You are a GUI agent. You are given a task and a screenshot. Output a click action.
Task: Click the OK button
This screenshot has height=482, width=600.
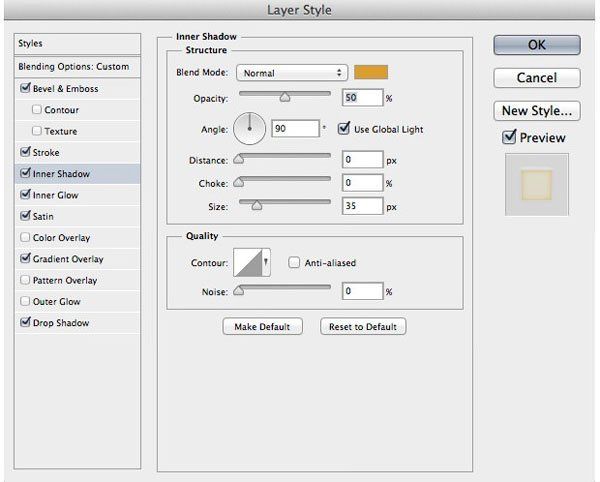point(537,45)
